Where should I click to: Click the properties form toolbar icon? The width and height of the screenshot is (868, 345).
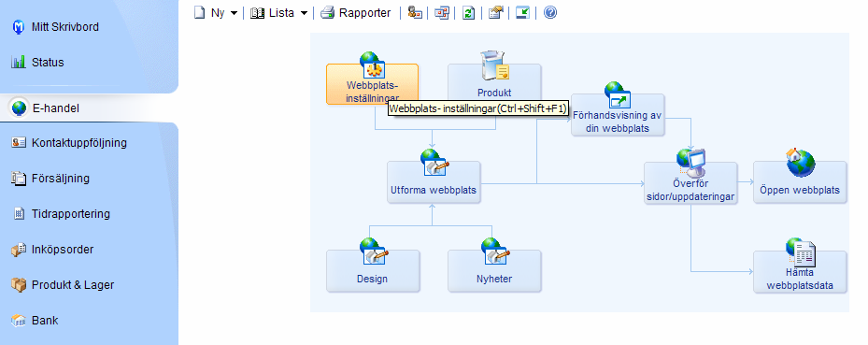point(495,13)
